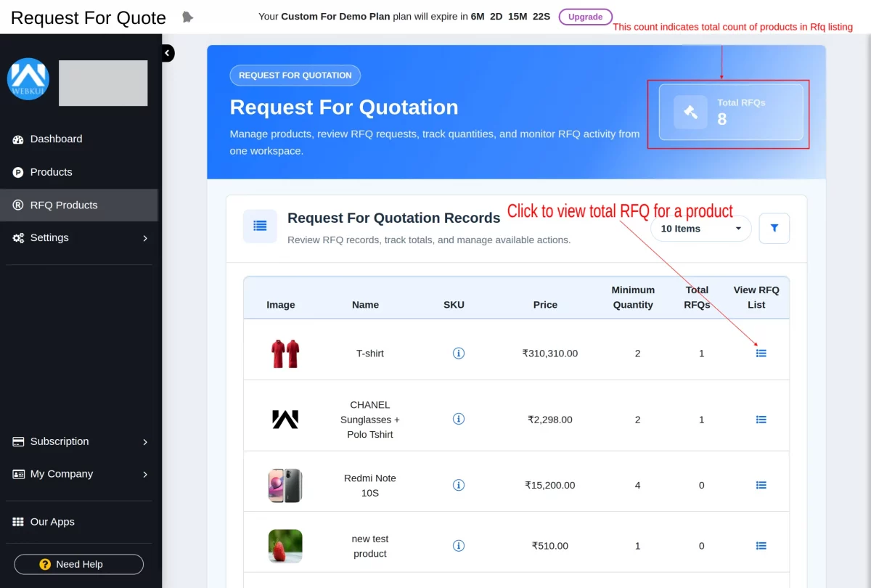The image size is (871, 588).
Task: Click the Image column header
Action: pyautogui.click(x=281, y=305)
